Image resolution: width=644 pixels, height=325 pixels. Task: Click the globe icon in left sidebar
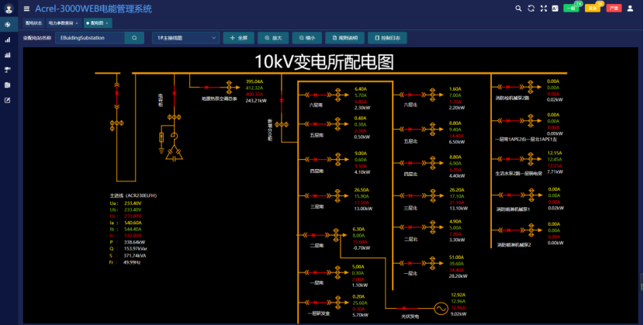7,24
